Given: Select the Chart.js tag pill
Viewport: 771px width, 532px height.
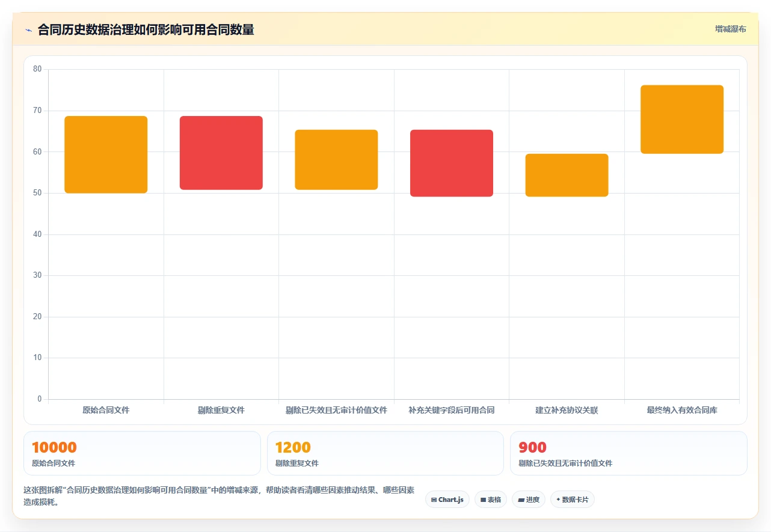Looking at the screenshot, I should click(447, 500).
